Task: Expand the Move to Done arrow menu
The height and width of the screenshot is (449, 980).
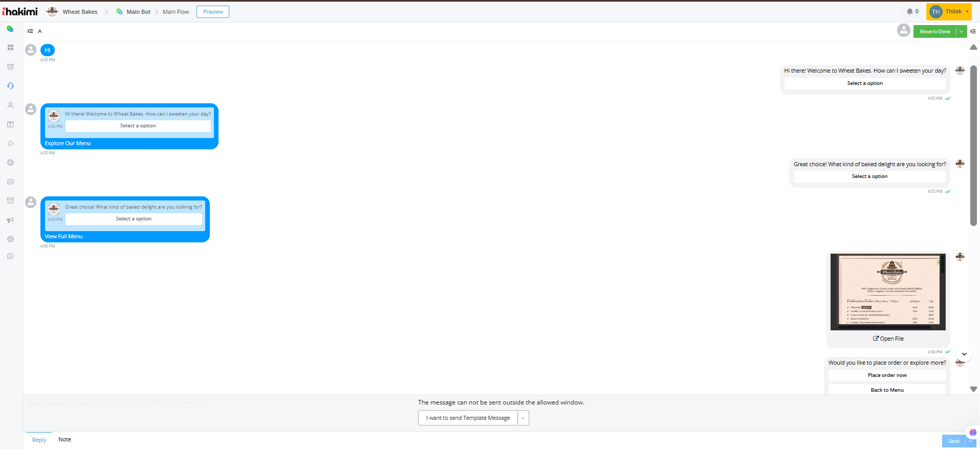Action: [962, 31]
